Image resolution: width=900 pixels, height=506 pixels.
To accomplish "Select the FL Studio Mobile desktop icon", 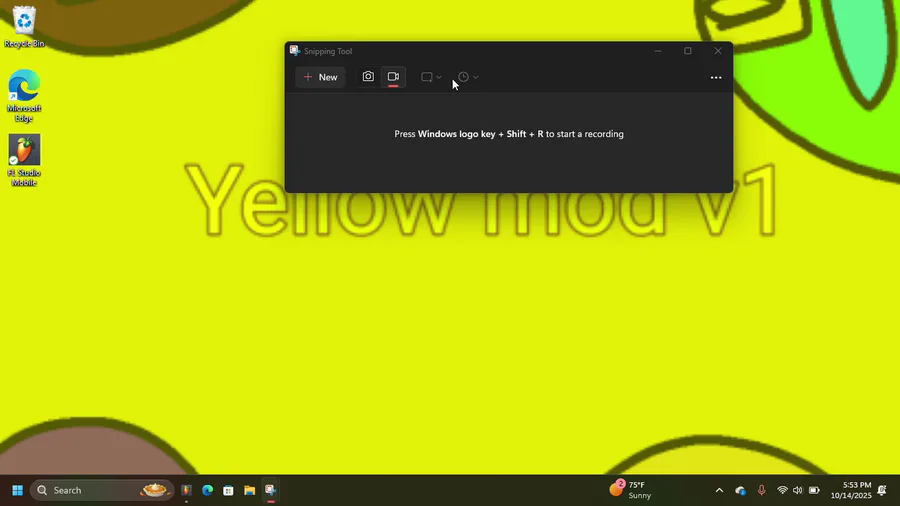I will (x=24, y=161).
